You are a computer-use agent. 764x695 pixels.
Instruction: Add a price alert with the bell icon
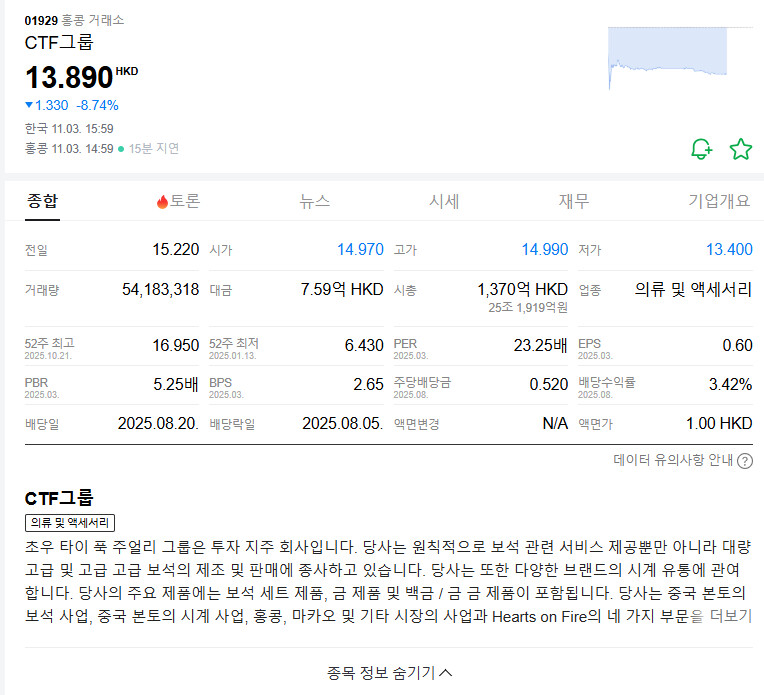(702, 149)
